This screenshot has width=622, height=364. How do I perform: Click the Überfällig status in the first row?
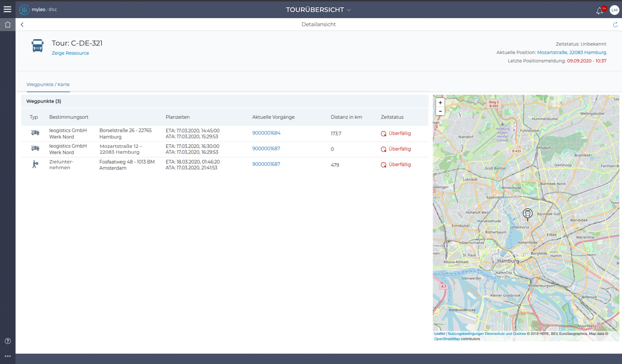coord(399,133)
